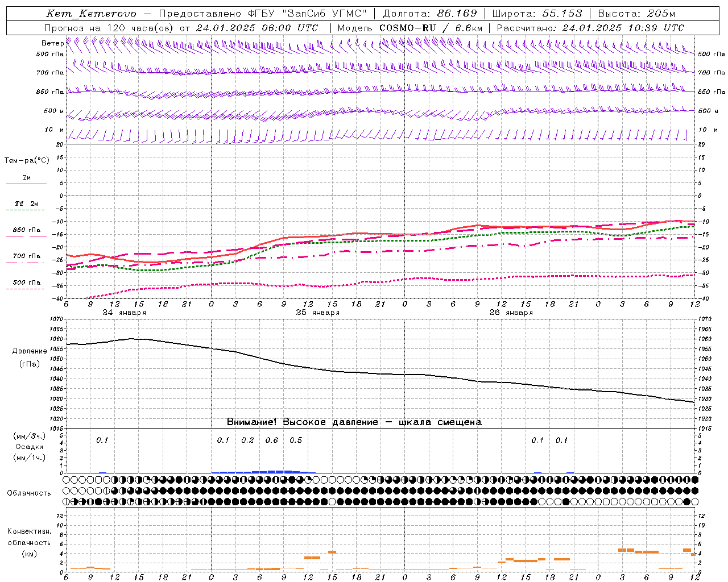Viewport: 728px width, 582px height.
Task: Click 'Прогноз на 120 часа(ов)' forecast text
Action: (x=110, y=28)
